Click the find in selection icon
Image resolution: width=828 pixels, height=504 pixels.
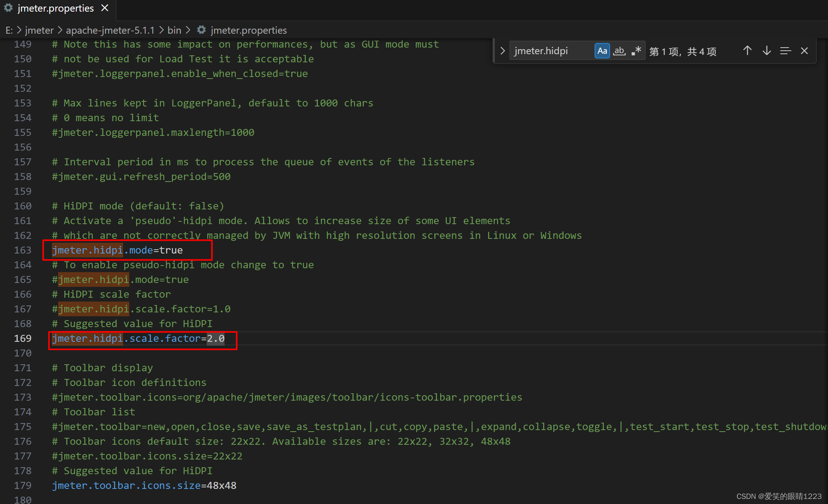click(785, 51)
